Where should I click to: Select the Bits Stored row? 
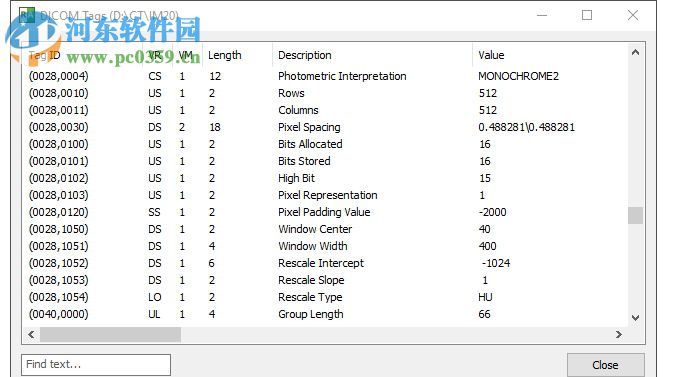(x=325, y=161)
